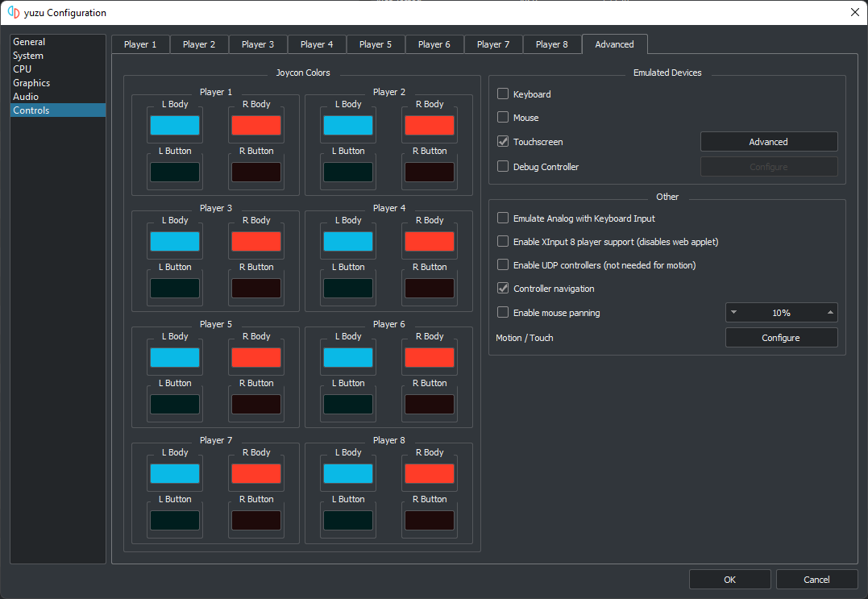The height and width of the screenshot is (599, 868).
Task: Toggle the Controller navigation checkbox
Action: click(504, 289)
